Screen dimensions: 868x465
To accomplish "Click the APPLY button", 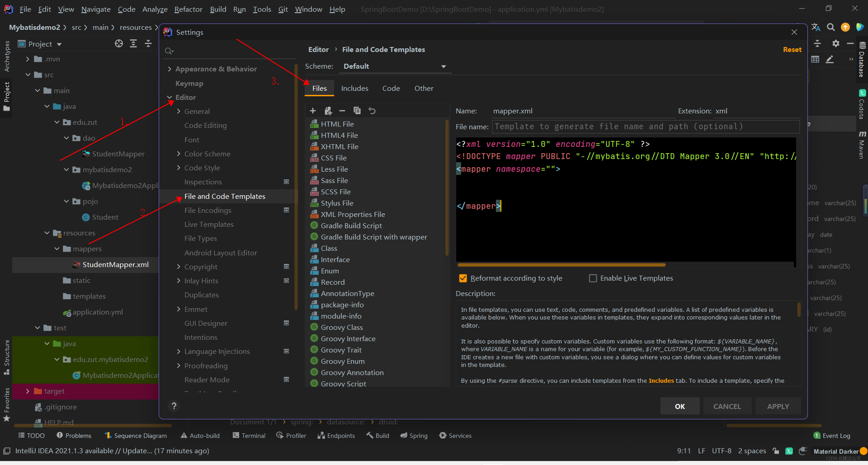I will click(x=778, y=406).
